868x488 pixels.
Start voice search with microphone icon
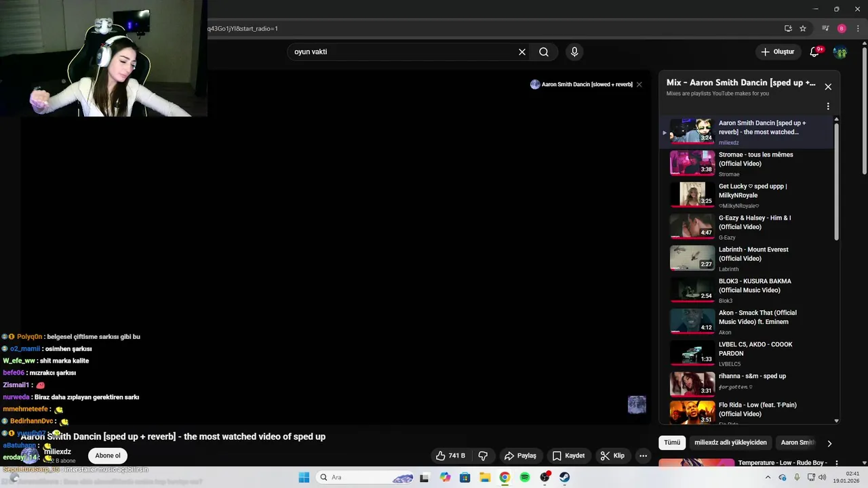(x=574, y=52)
